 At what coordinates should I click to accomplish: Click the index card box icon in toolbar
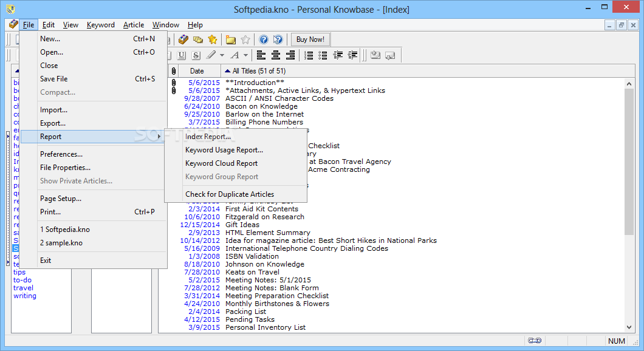point(183,39)
